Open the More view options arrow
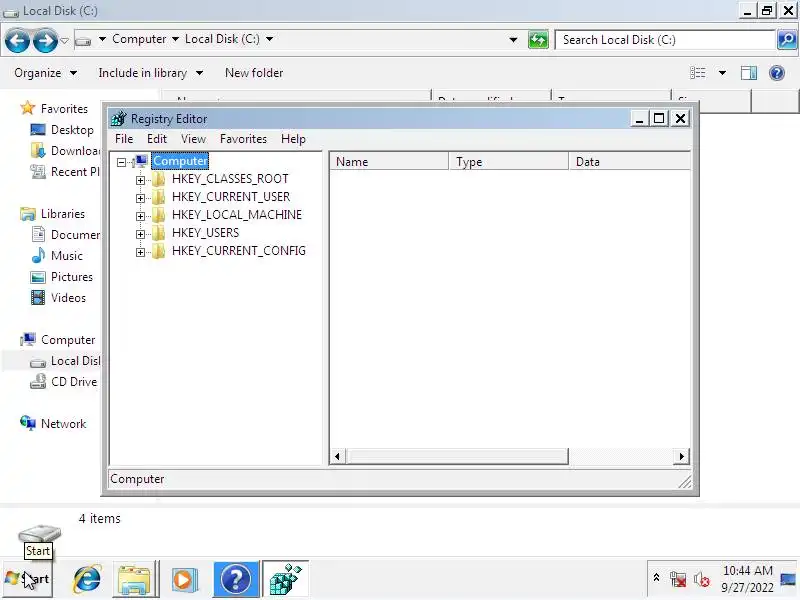The width and height of the screenshot is (800, 600). (x=722, y=73)
